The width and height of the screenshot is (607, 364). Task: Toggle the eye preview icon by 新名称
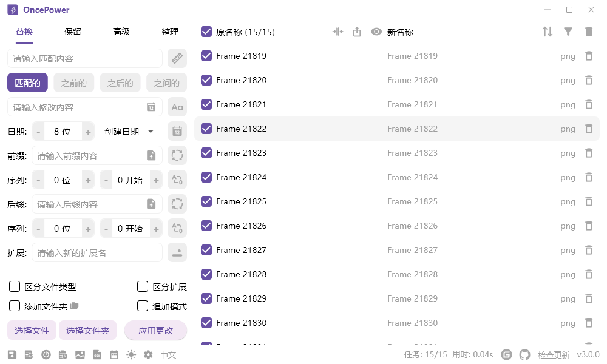(x=376, y=32)
